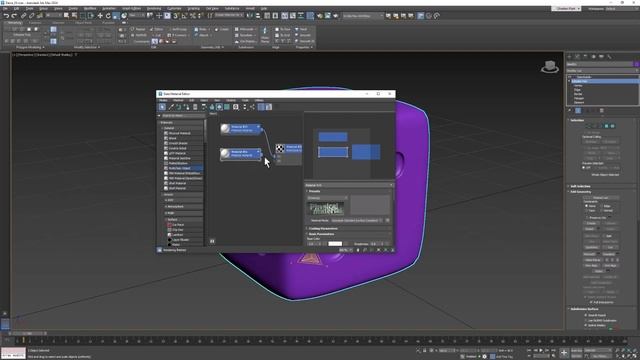640x360 pixels.
Task: Open the Options menu in Slate Material Editor
Action: click(x=231, y=100)
